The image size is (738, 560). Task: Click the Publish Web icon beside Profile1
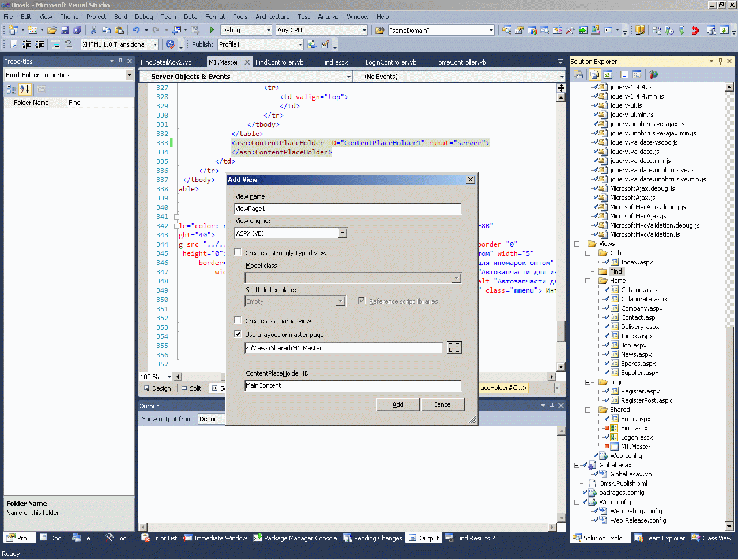[312, 44]
